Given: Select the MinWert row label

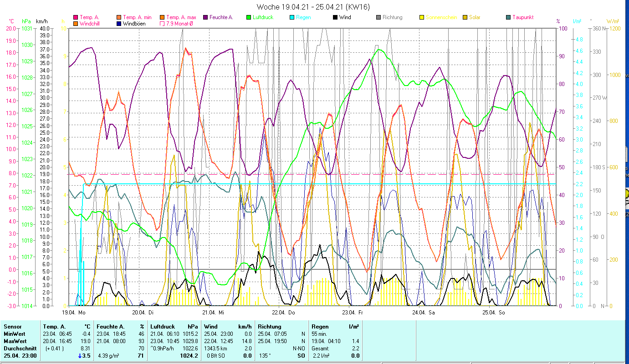Looking at the screenshot, I should click(x=15, y=334).
